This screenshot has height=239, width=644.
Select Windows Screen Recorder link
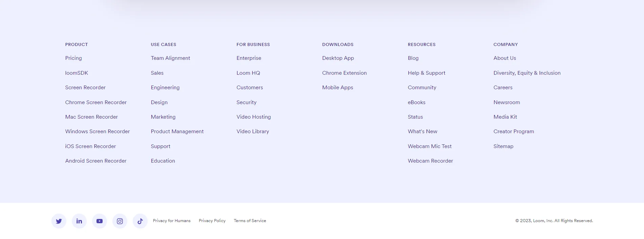coord(98,132)
